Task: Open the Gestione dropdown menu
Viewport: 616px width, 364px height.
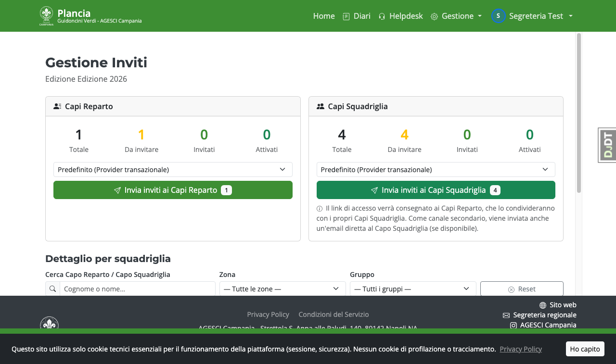Action: pos(456,16)
